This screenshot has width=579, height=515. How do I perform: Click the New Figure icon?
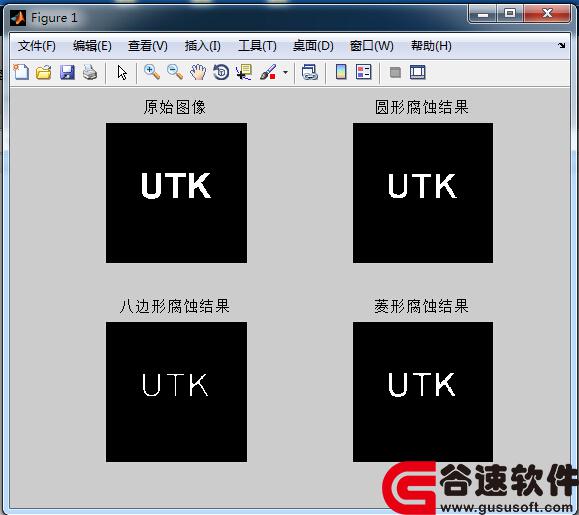click(x=21, y=72)
